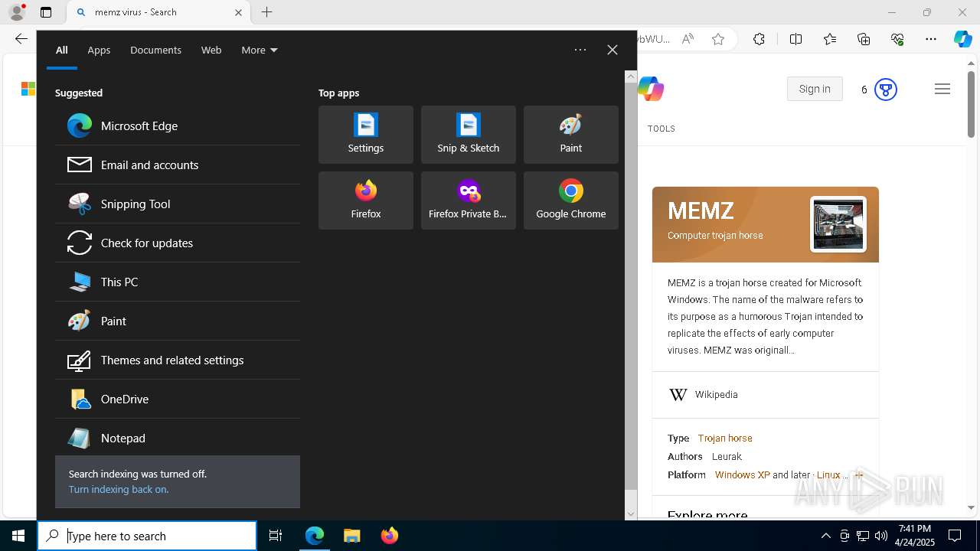Launch Snipping Tool from suggestions

178,204
